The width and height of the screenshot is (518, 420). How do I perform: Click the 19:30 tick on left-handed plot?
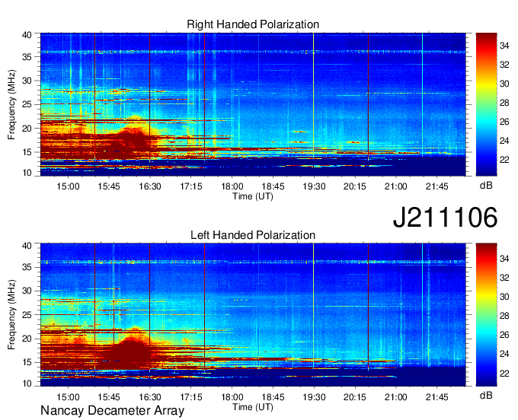click(x=314, y=397)
